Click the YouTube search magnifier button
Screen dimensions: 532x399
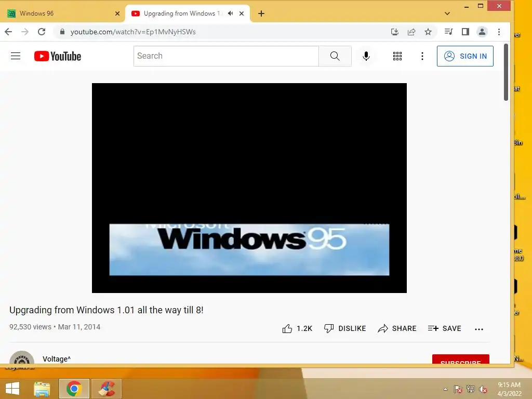(x=335, y=56)
